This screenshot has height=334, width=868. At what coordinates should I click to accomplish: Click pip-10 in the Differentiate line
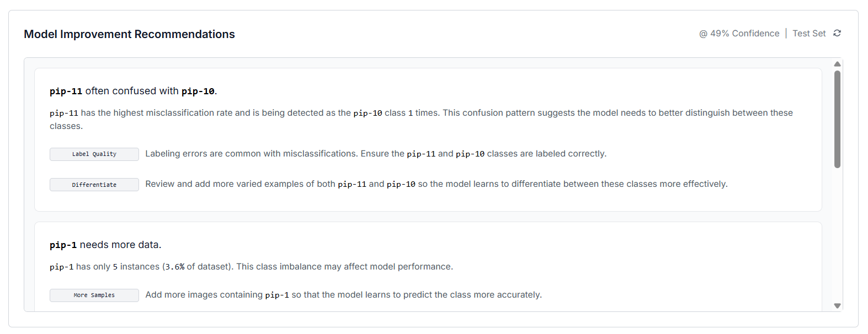tap(401, 185)
